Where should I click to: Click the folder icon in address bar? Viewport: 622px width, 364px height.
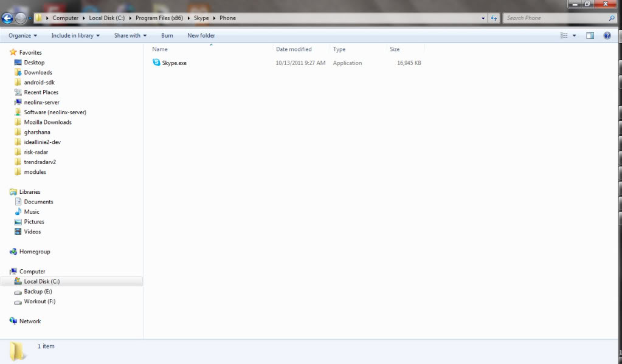[38, 18]
